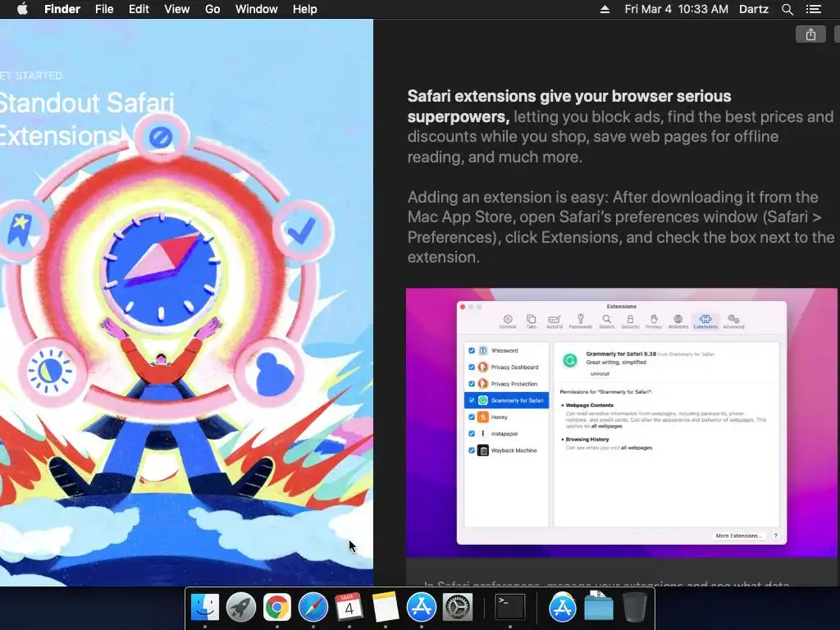Select the Honey row in extensions list
Screen dimensions: 840x630
506,417
